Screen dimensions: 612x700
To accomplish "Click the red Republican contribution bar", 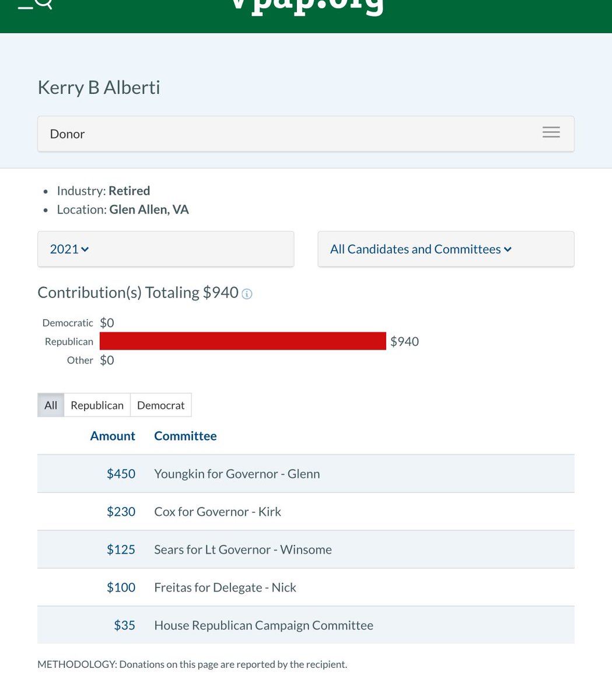I will click(243, 341).
